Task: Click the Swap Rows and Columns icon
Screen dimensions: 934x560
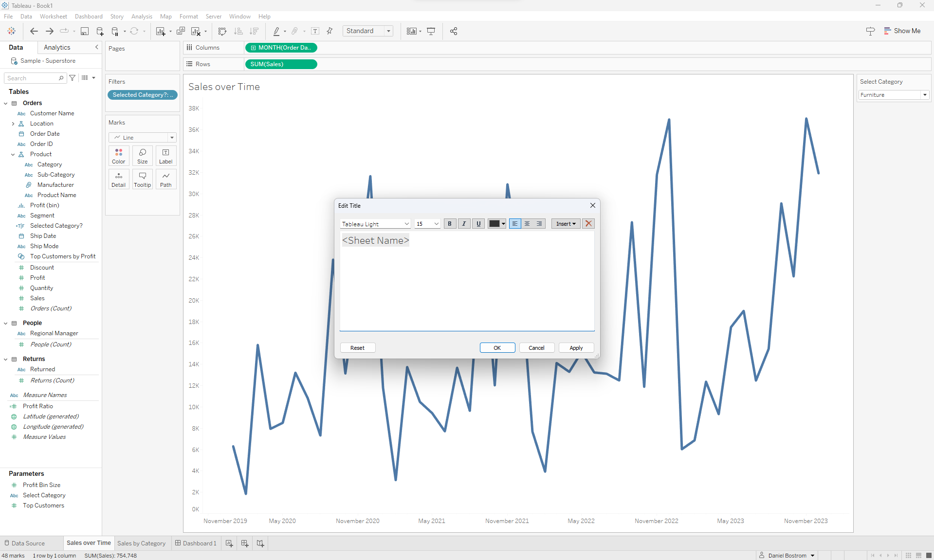Action: pyautogui.click(x=222, y=31)
